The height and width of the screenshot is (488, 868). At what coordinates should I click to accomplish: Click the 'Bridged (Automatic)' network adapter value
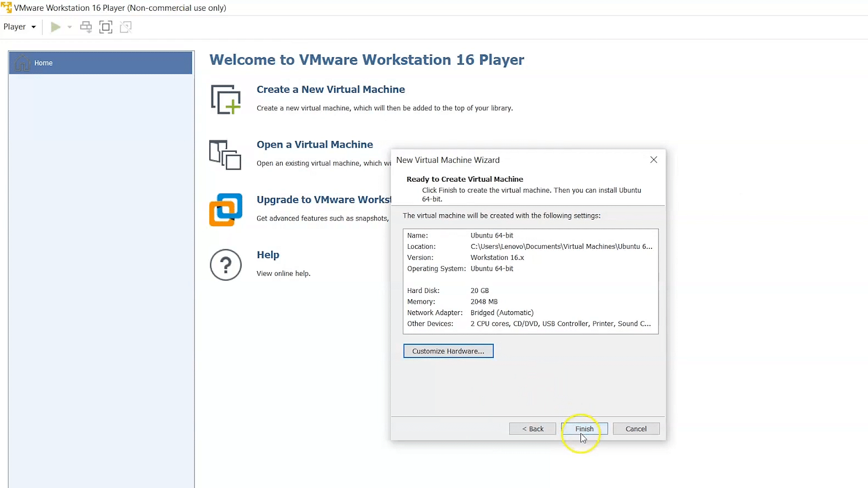[502, 313]
